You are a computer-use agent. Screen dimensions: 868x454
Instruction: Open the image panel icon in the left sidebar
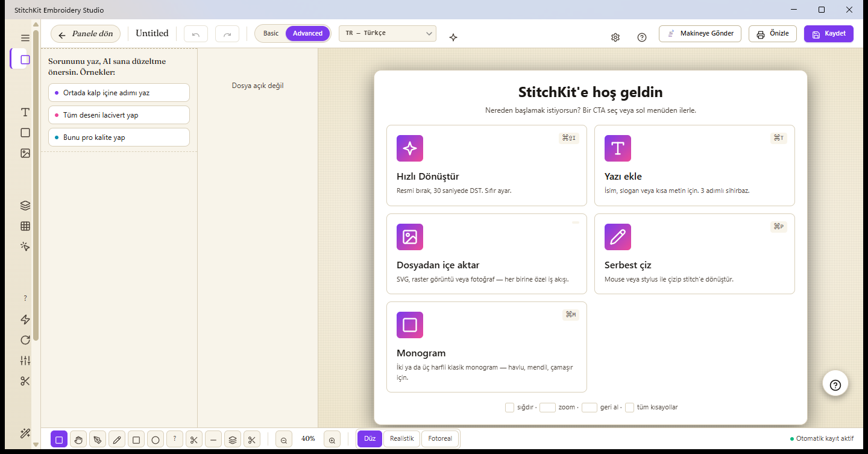(x=25, y=153)
